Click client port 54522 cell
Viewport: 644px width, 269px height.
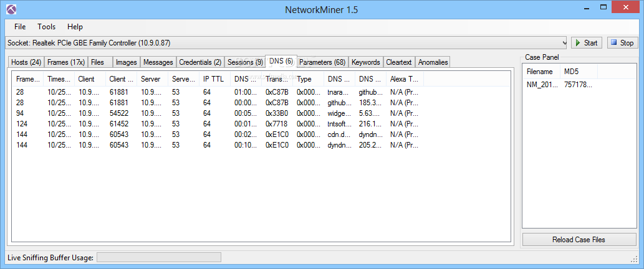pyautogui.click(x=118, y=113)
